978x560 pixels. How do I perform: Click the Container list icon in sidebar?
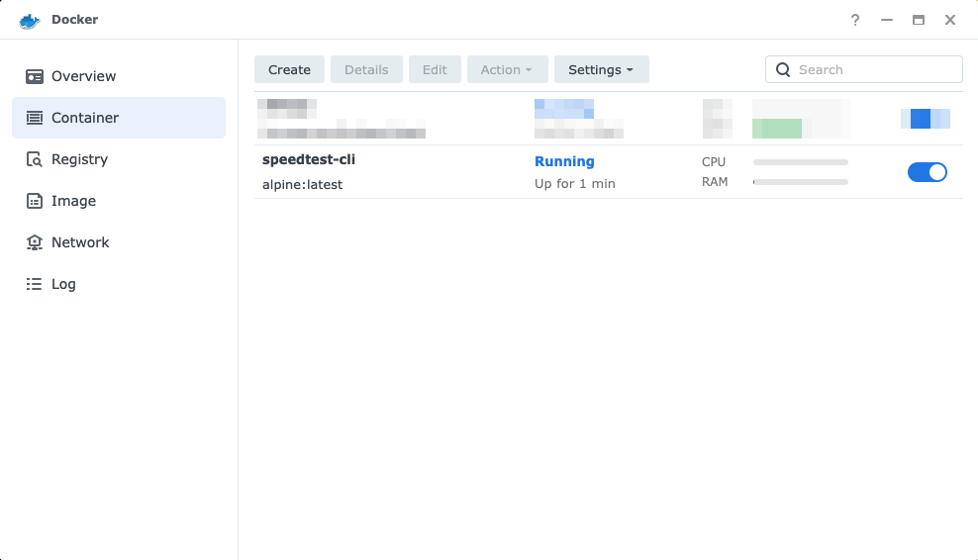point(35,117)
